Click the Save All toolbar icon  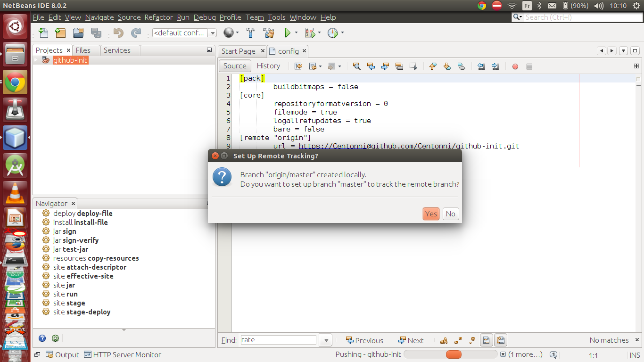click(96, 33)
